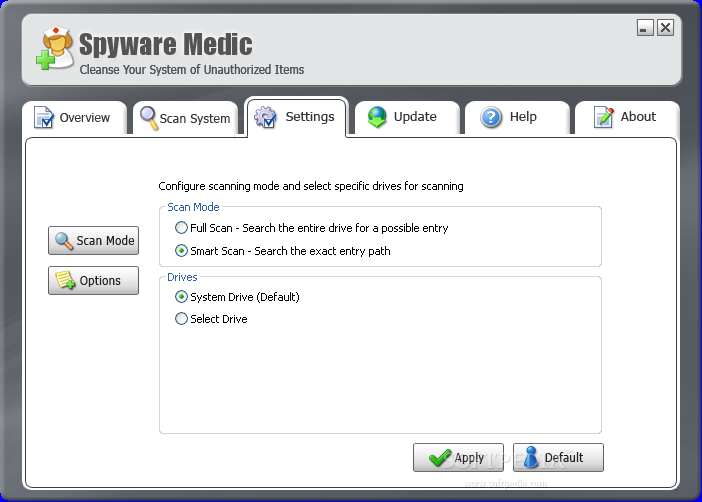Show the About tab
This screenshot has height=502, width=702.
click(x=627, y=117)
